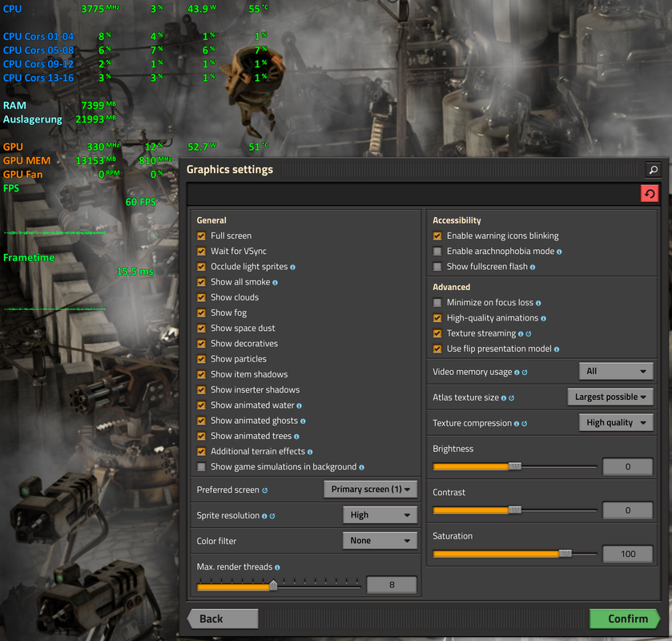The width and height of the screenshot is (672, 641).
Task: Toggle Show space dust checkbox
Action: pyautogui.click(x=201, y=329)
